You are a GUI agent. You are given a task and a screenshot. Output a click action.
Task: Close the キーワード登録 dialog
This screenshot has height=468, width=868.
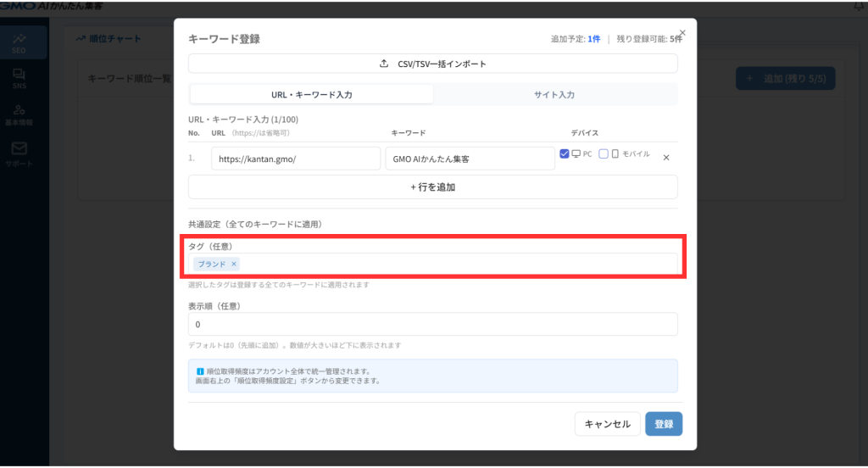682,33
